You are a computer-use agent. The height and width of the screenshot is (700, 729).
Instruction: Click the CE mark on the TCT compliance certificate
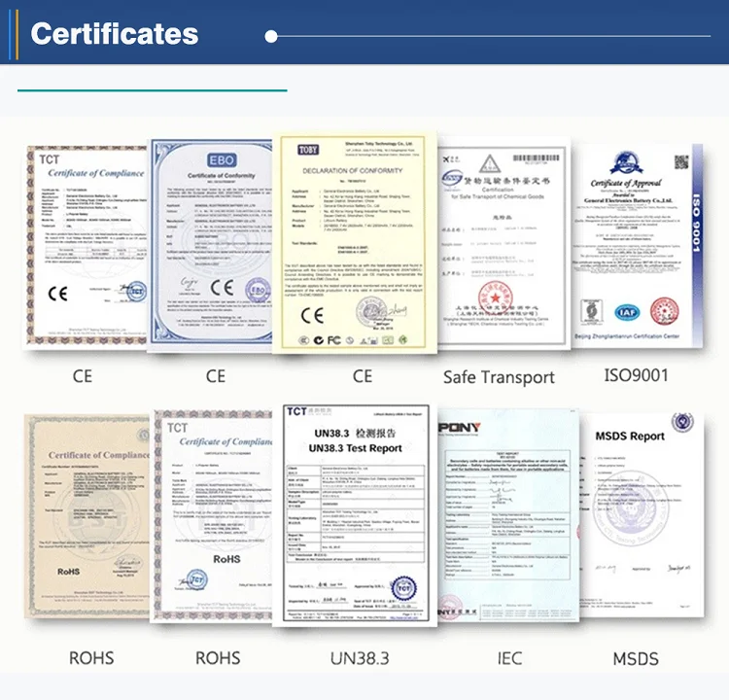pyautogui.click(x=58, y=294)
